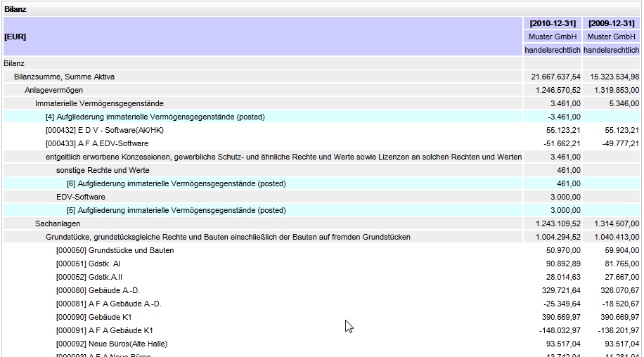Click the Anlagevermögen tree row
644x357 pixels.
(54, 90)
